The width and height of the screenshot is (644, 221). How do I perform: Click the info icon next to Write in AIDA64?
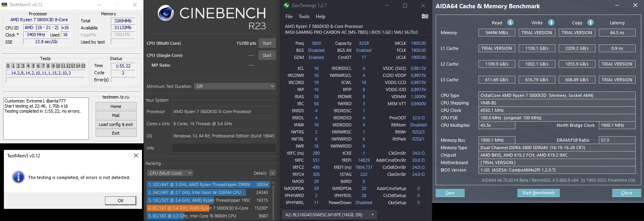tap(551, 22)
